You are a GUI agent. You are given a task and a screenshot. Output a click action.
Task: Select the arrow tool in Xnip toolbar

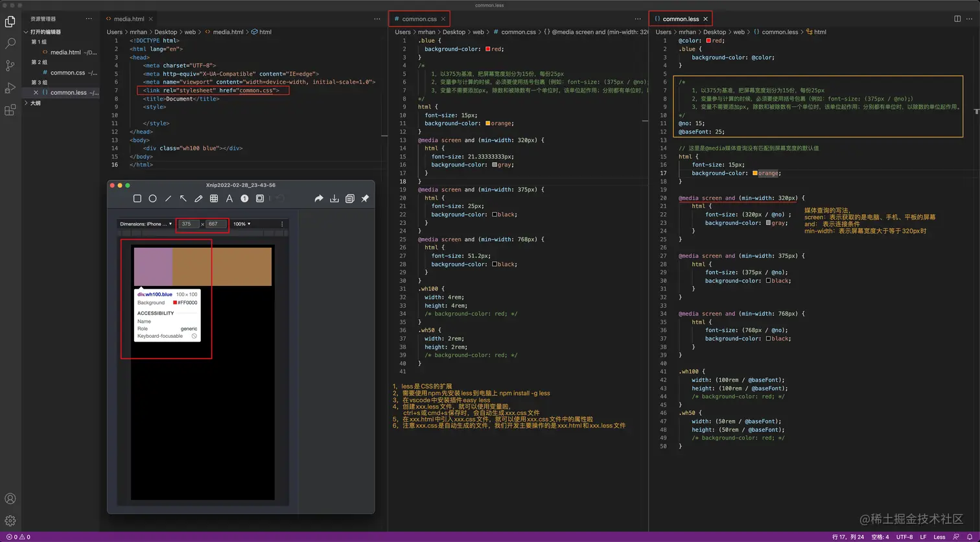pos(183,198)
